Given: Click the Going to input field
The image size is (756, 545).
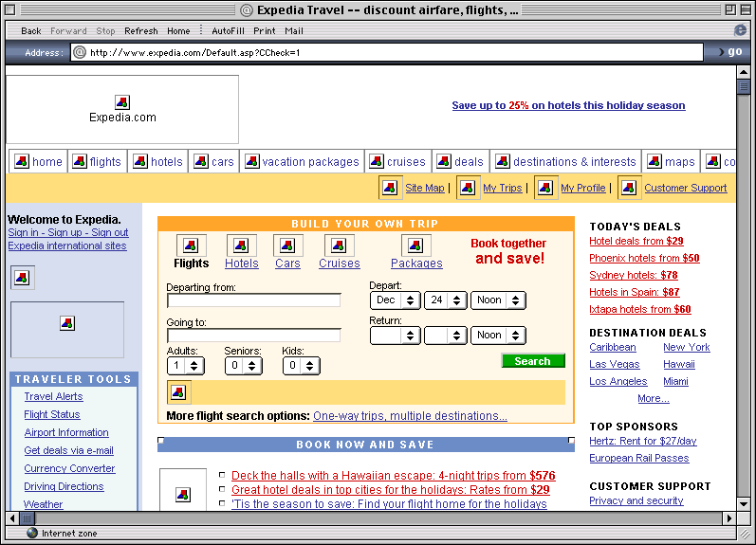Looking at the screenshot, I should coord(253,336).
